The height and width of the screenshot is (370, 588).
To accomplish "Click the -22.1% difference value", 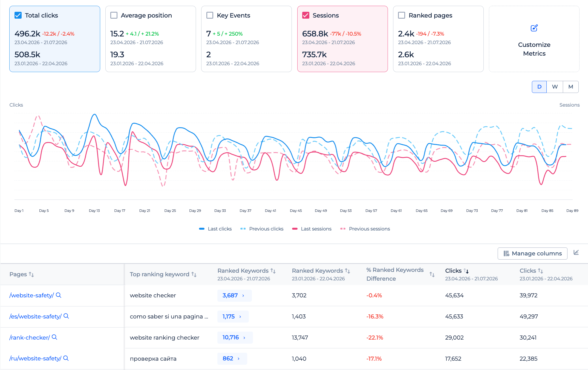I will pyautogui.click(x=375, y=338).
